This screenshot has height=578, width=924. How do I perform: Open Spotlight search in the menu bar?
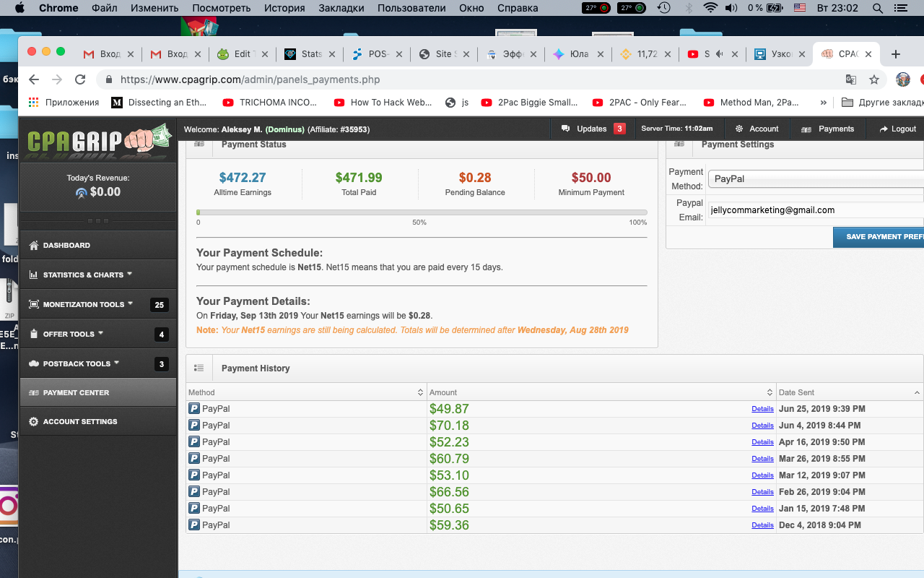point(878,8)
